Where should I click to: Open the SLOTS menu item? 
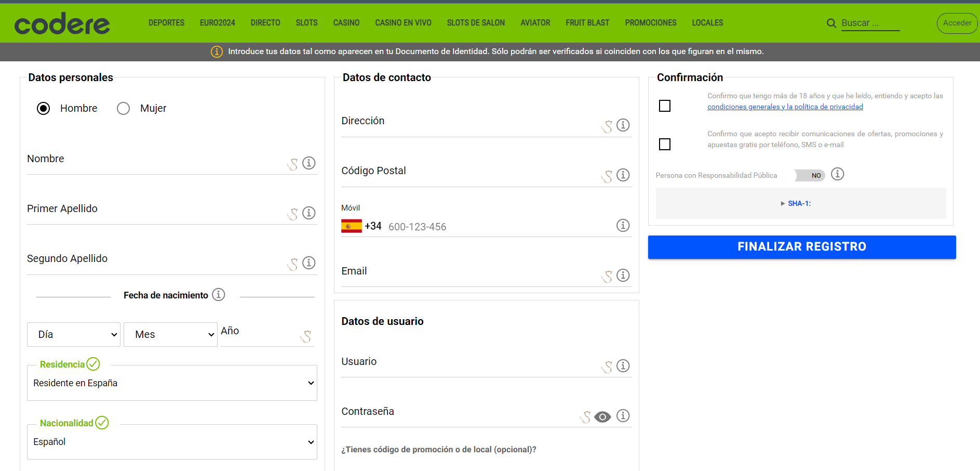tap(307, 23)
